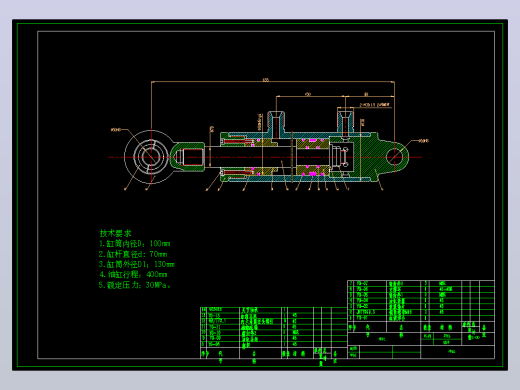Select the line 5.额定压力: 30MPa

click(134, 285)
